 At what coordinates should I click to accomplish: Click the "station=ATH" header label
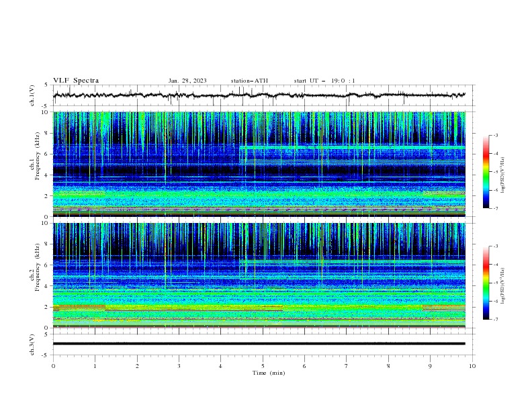[249, 81]
